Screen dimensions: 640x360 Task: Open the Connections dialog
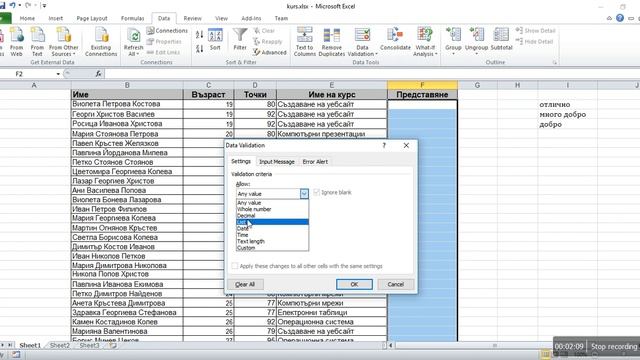pos(167,31)
